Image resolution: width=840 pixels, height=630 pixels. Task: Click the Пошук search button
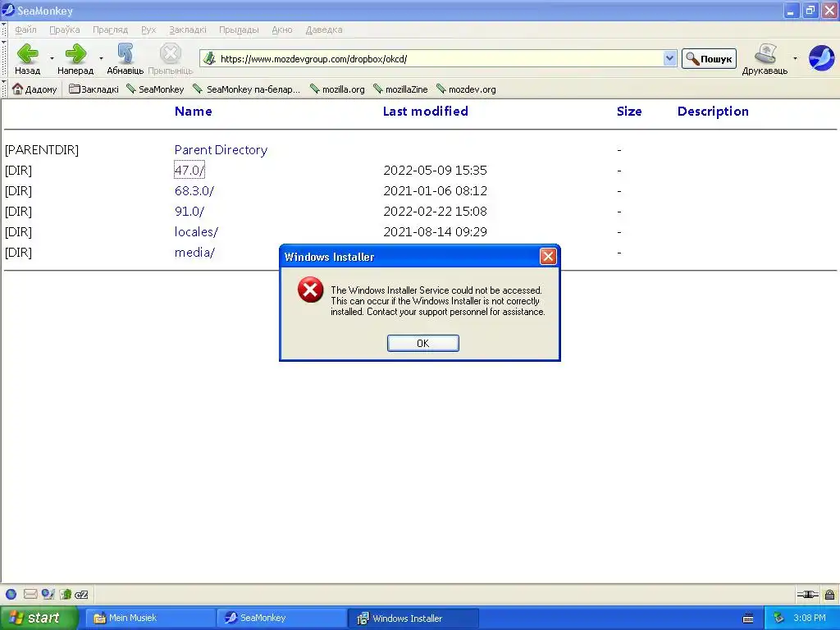pos(709,59)
